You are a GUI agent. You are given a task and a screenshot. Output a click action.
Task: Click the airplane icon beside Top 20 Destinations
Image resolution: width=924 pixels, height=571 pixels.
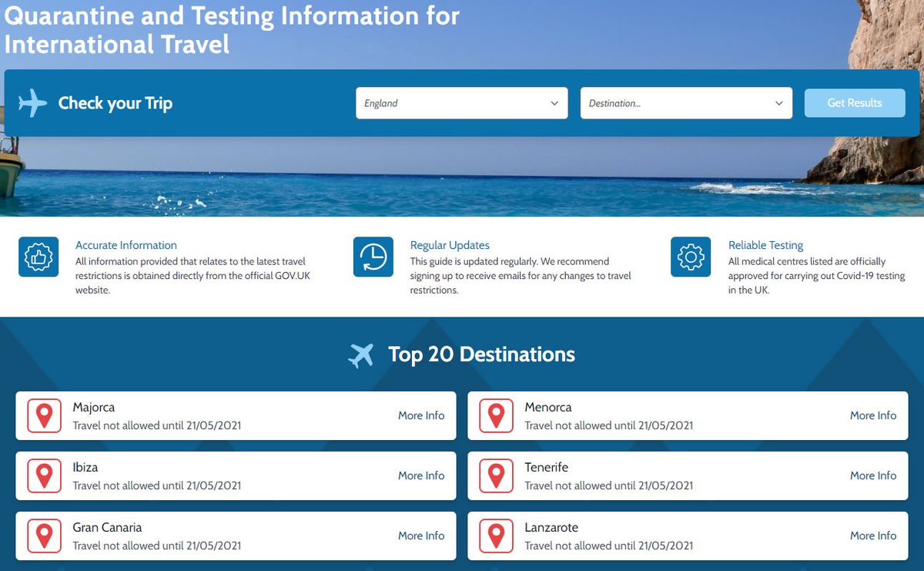tap(361, 354)
